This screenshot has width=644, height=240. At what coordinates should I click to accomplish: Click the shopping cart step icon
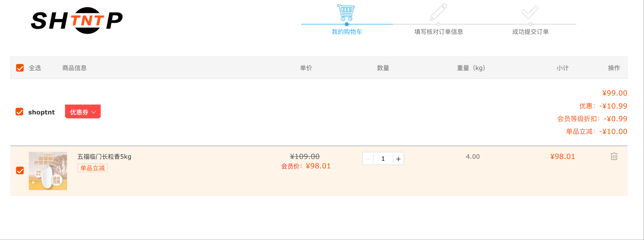point(346,13)
